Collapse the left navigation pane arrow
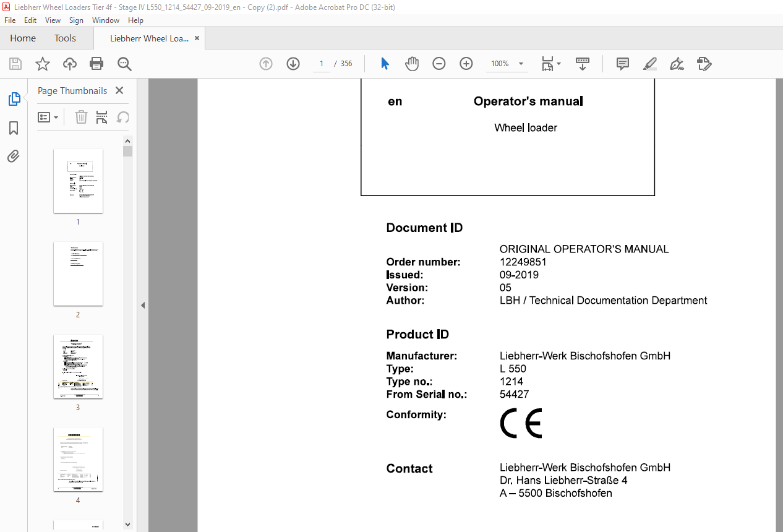Image resolution: width=783 pixels, height=532 pixels. 143,305
